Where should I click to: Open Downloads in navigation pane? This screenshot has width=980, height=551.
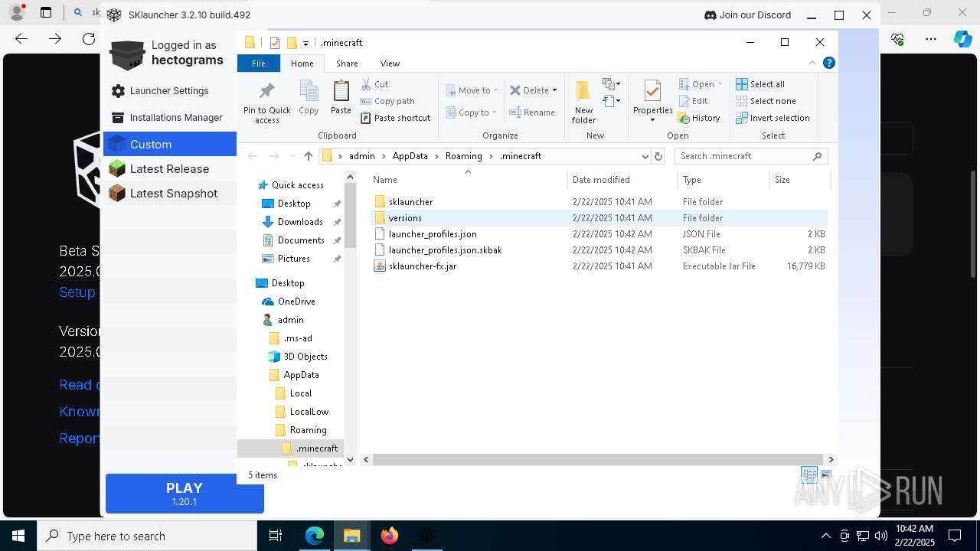coord(300,222)
